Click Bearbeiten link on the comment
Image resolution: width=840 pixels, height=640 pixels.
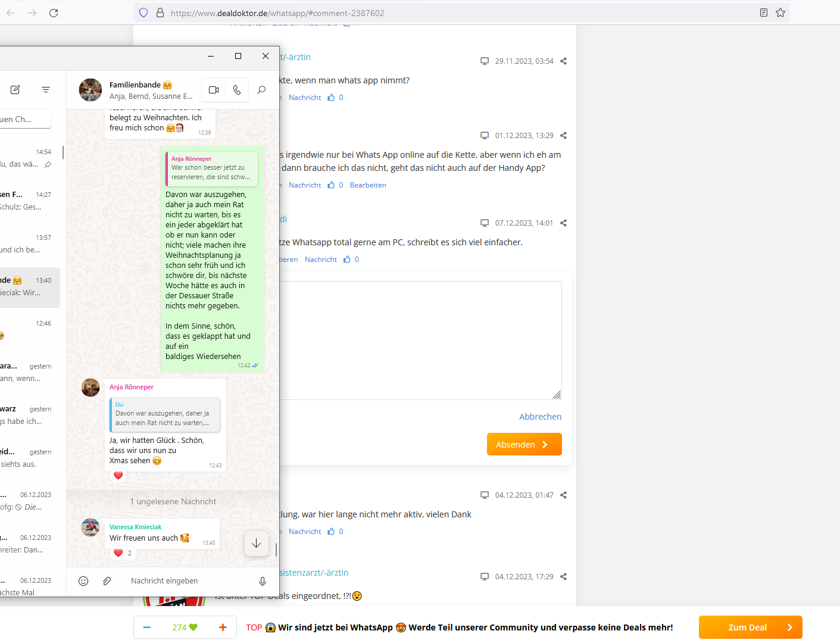pyautogui.click(x=368, y=185)
